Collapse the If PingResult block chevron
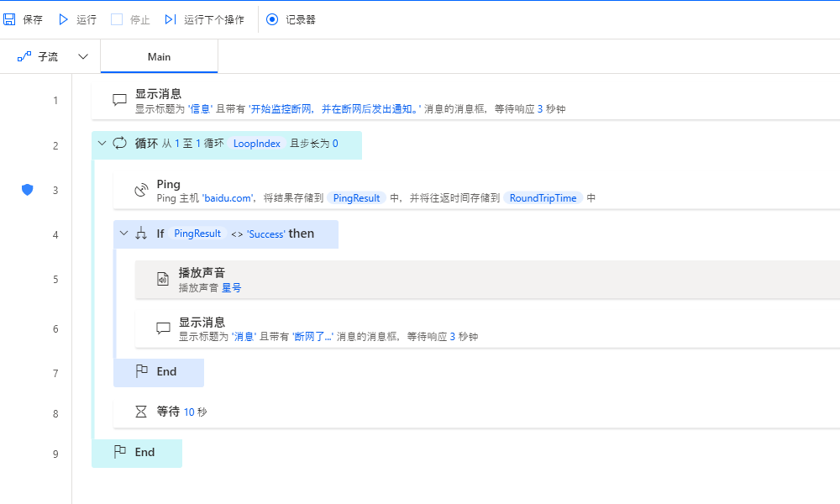 coord(124,234)
